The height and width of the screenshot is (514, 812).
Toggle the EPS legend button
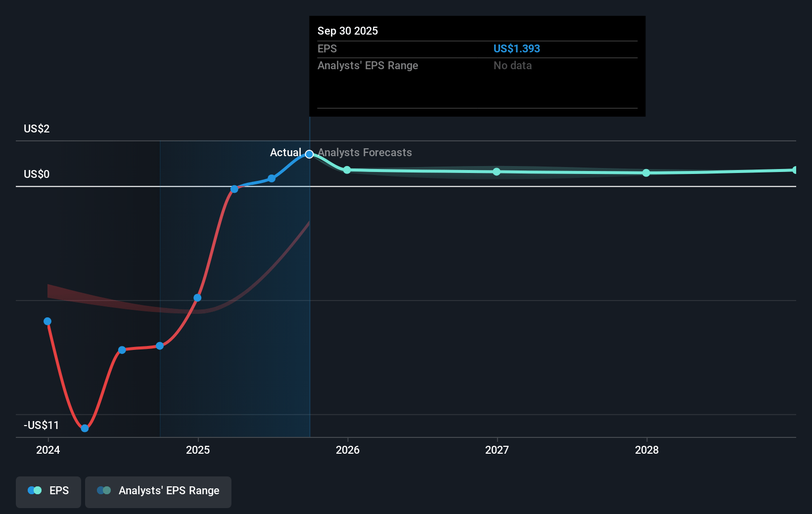click(x=48, y=491)
